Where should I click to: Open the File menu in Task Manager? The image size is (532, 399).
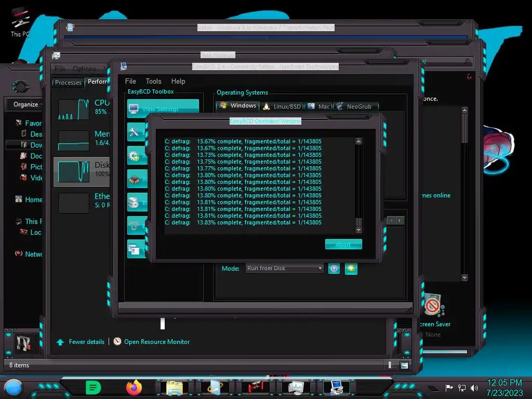(60, 69)
